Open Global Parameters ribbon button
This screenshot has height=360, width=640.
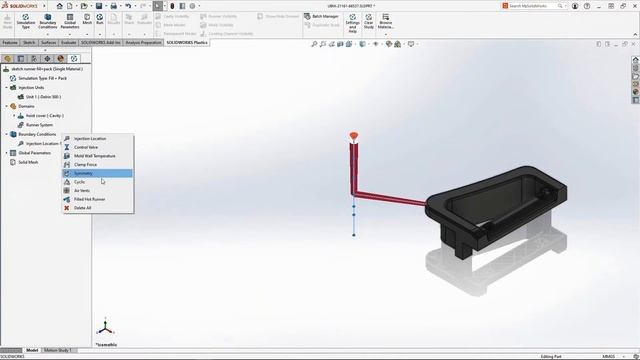point(70,21)
